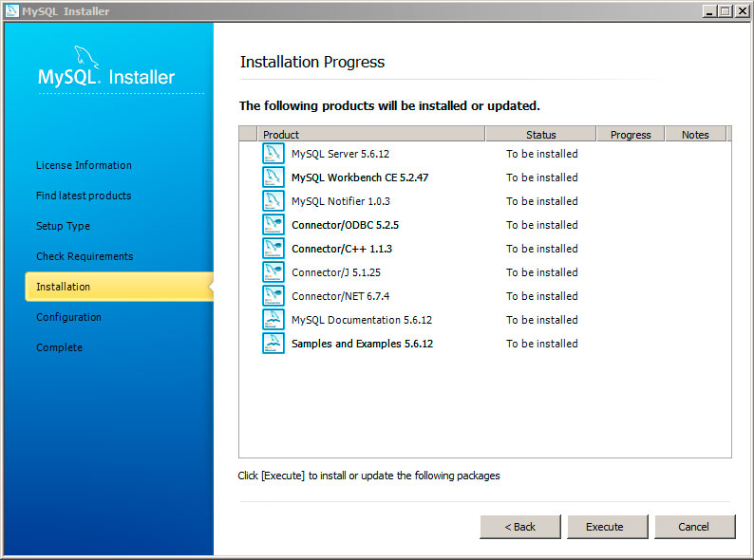Select the MySQL Documentation 5.6.12 text
Image resolution: width=754 pixels, height=560 pixels.
362,320
